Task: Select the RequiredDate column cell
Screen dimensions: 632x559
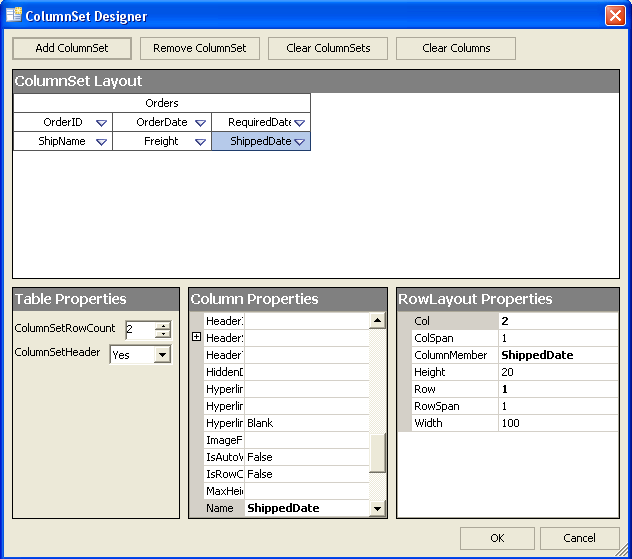Action: 261,122
